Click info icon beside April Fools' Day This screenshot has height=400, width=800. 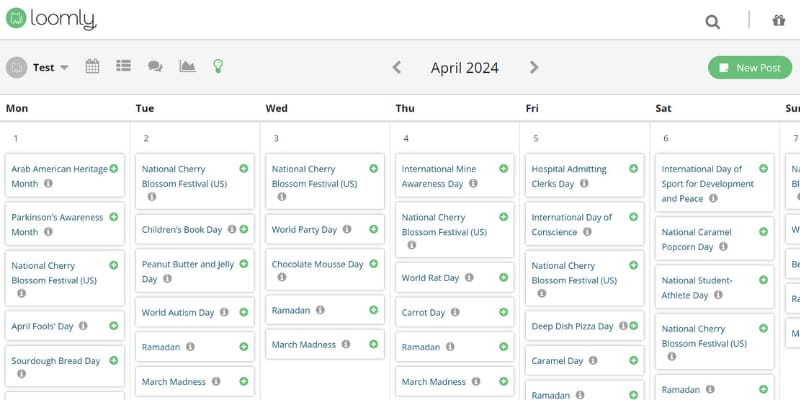tap(84, 326)
